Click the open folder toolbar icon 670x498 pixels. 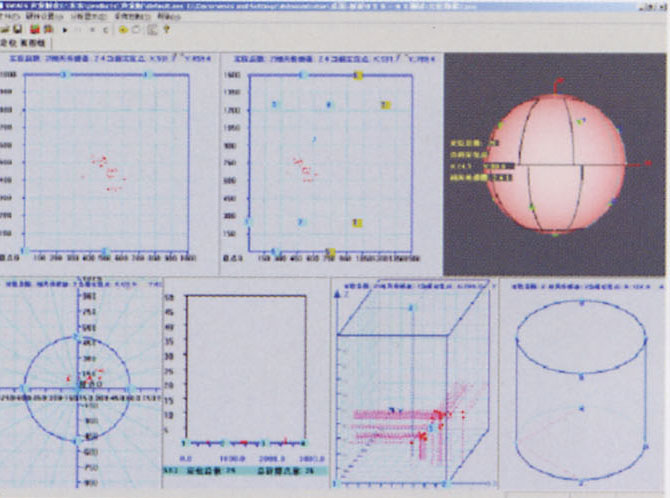click(x=8, y=31)
